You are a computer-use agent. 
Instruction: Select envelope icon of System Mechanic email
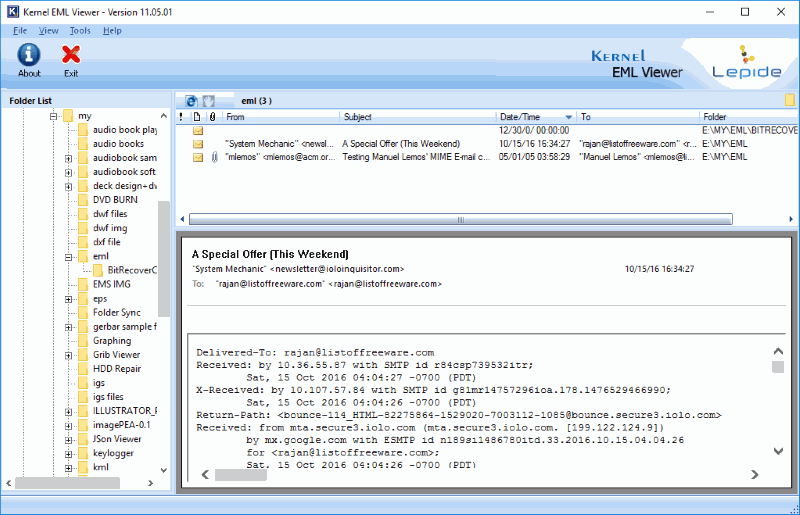pos(198,144)
